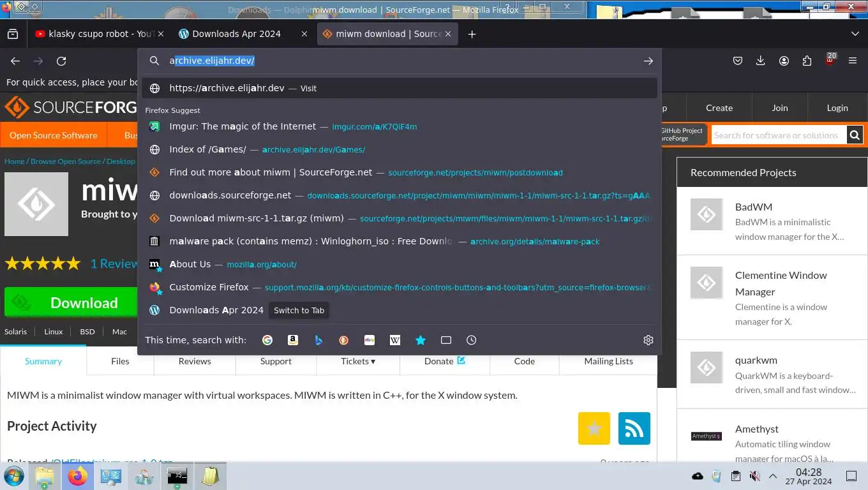The width and height of the screenshot is (868, 490).
Task: Open search settings gear in URL dropdown
Action: tap(648, 340)
